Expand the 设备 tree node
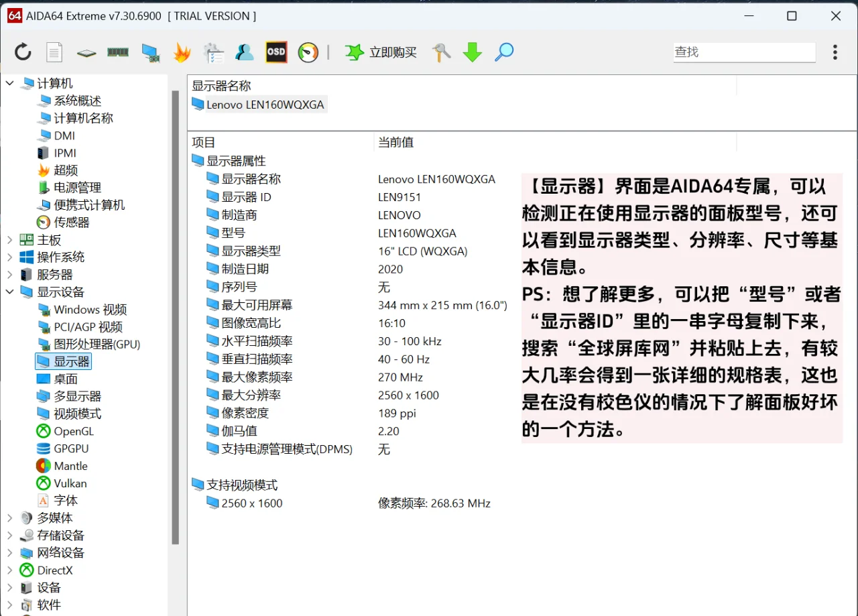This screenshot has width=858, height=616. (x=10, y=588)
